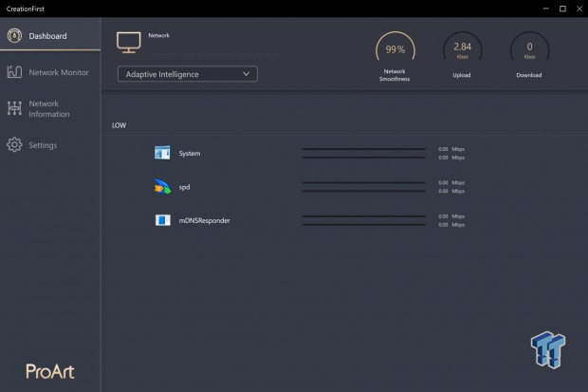Click the LOW priority group label
This screenshot has width=588, height=392.
(x=119, y=125)
